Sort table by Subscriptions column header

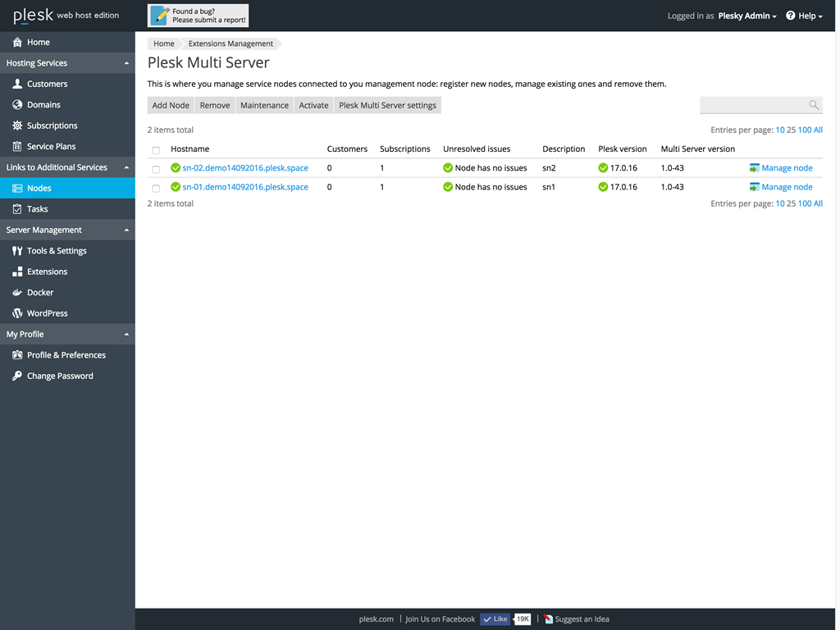coord(405,149)
